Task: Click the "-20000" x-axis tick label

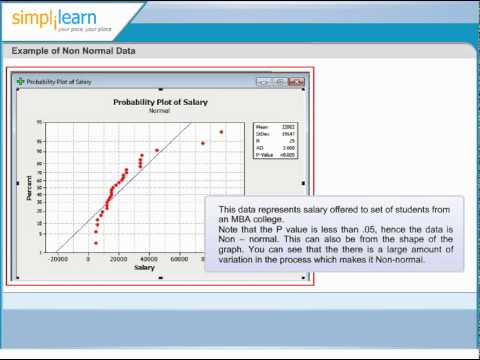Action: point(58,259)
